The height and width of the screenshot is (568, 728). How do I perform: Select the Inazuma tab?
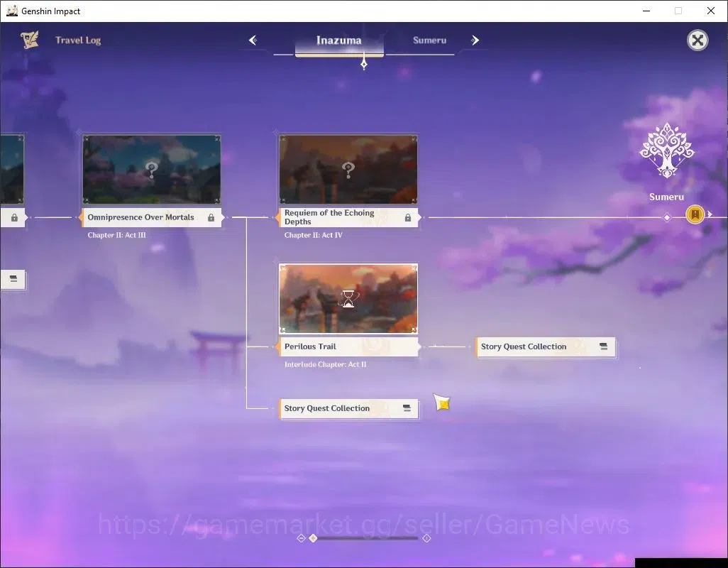click(x=339, y=40)
